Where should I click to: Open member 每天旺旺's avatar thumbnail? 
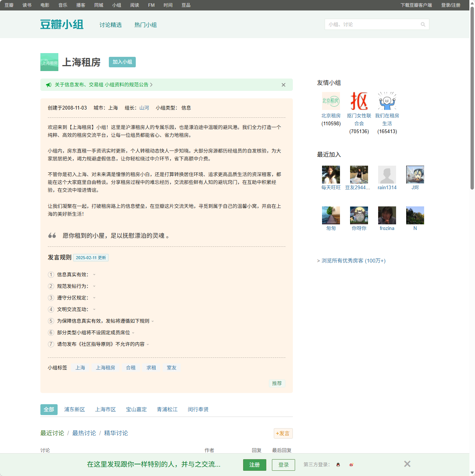pyautogui.click(x=331, y=174)
